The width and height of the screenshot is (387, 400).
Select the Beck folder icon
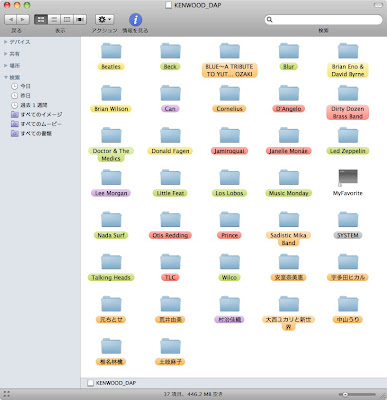click(x=170, y=51)
